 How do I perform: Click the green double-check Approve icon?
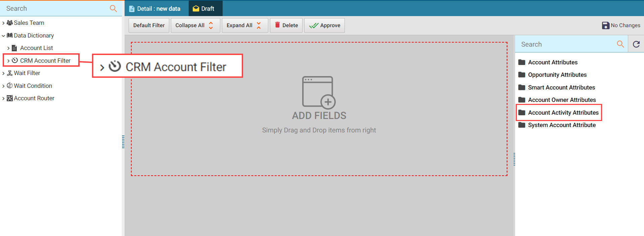coord(314,25)
